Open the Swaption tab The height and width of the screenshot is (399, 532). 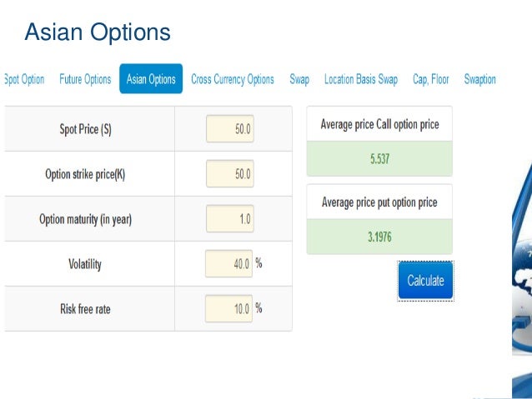click(x=479, y=79)
